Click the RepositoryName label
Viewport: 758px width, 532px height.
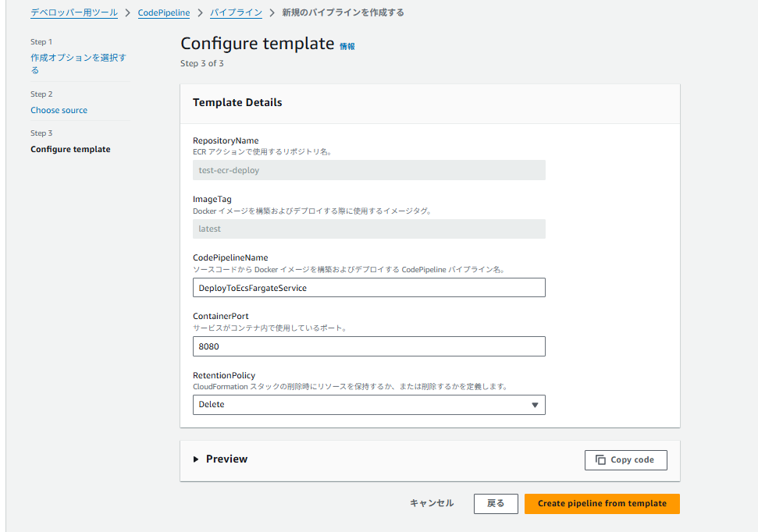(226, 140)
